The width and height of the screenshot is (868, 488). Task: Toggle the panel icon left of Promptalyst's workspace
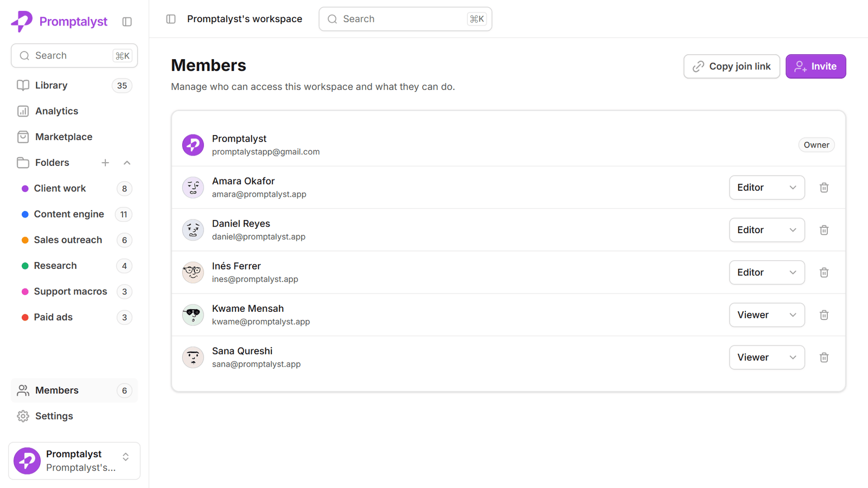coord(171,19)
